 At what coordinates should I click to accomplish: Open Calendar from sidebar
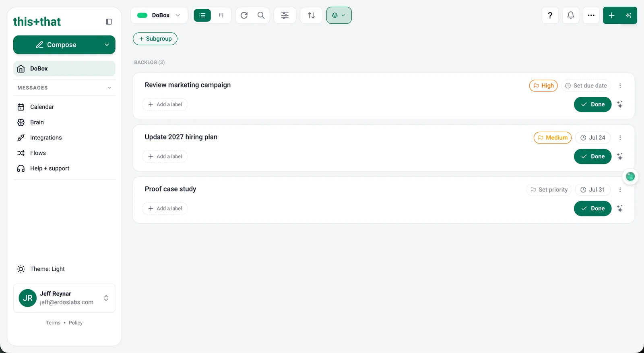click(x=64, y=107)
